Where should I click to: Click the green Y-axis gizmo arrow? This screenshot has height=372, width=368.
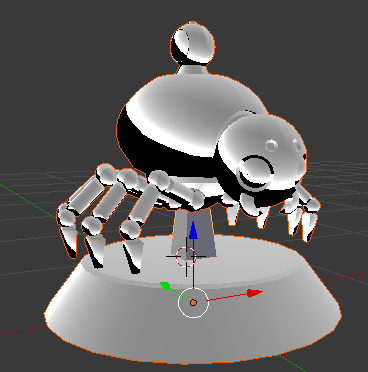(166, 286)
